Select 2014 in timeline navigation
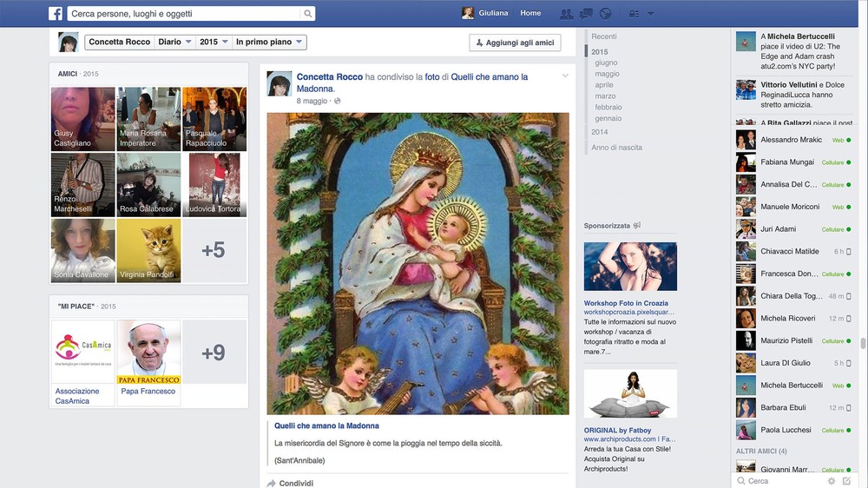The image size is (868, 488). click(x=600, y=132)
